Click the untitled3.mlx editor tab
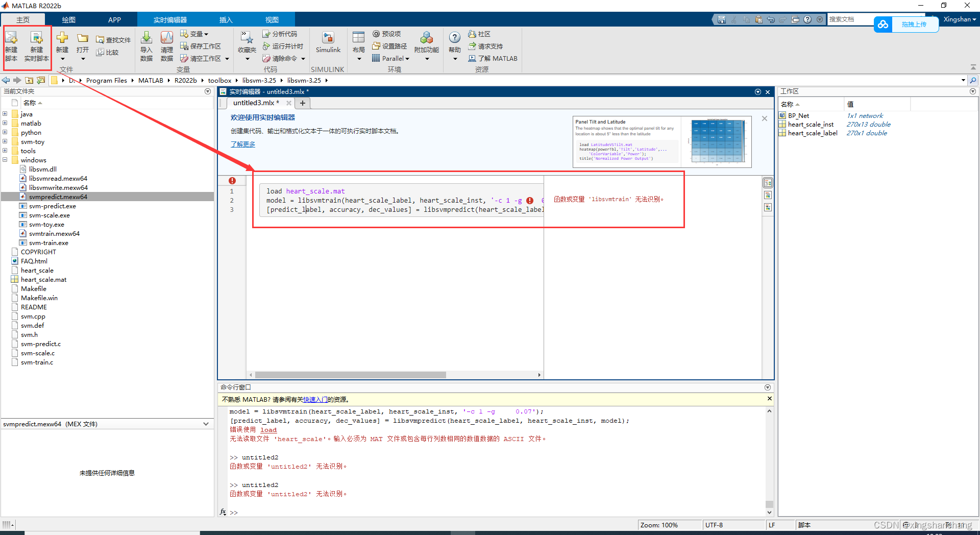This screenshot has height=535, width=980. (256, 103)
